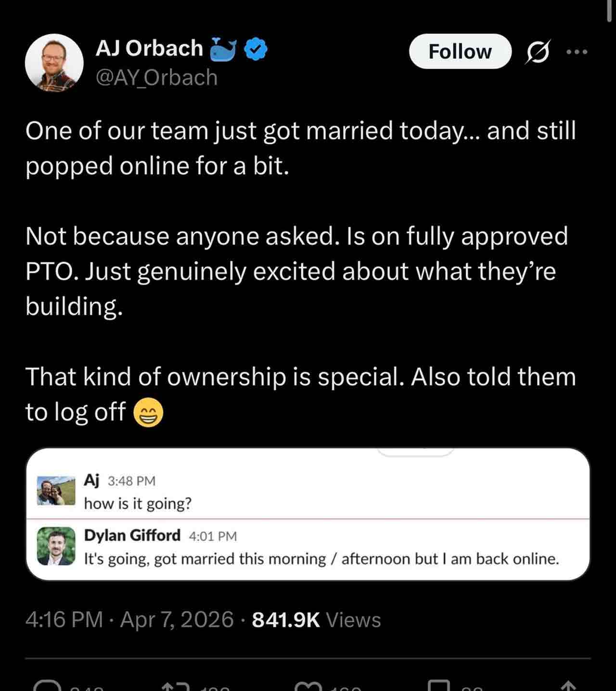The height and width of the screenshot is (691, 616).
Task: Click the share arrow icon
Action: pos(568,687)
